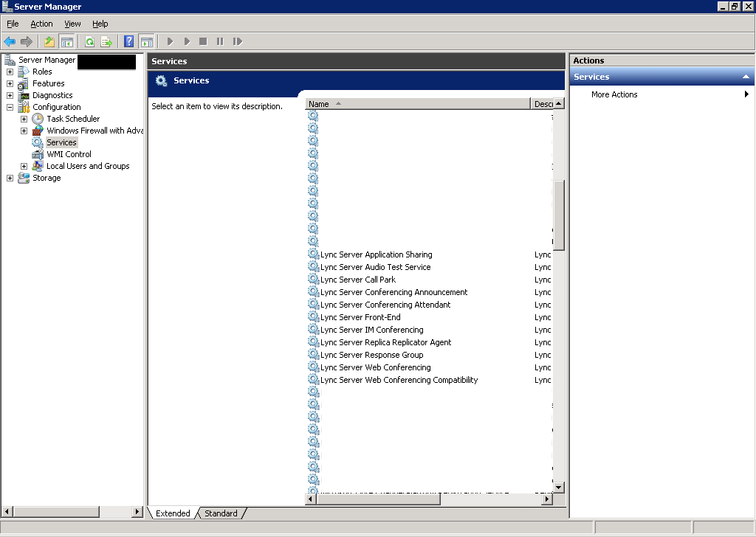
Task: Click console tree scroll right arrow
Action: (x=137, y=511)
